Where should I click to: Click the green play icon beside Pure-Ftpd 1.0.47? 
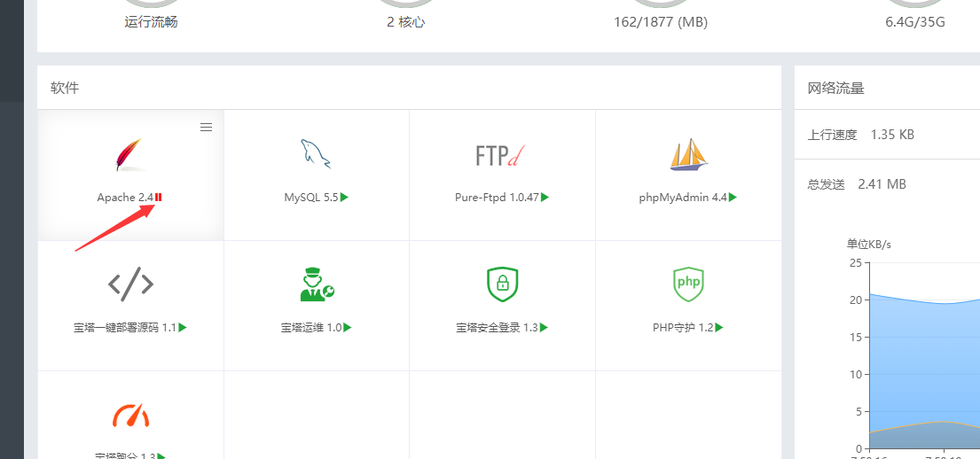coord(545,198)
